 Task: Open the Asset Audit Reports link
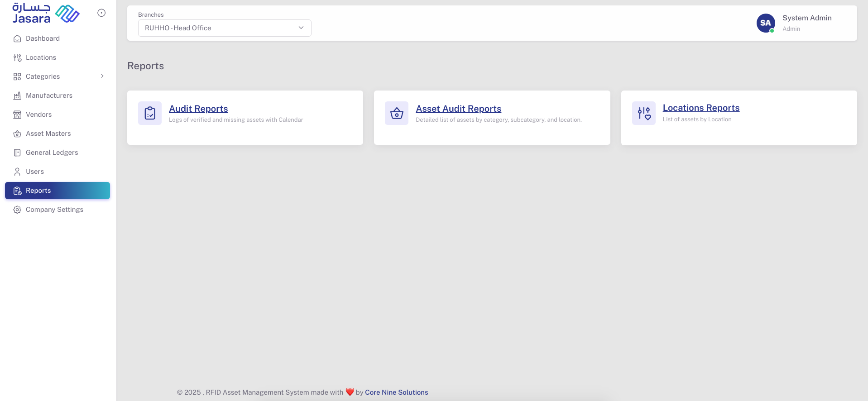pos(458,109)
